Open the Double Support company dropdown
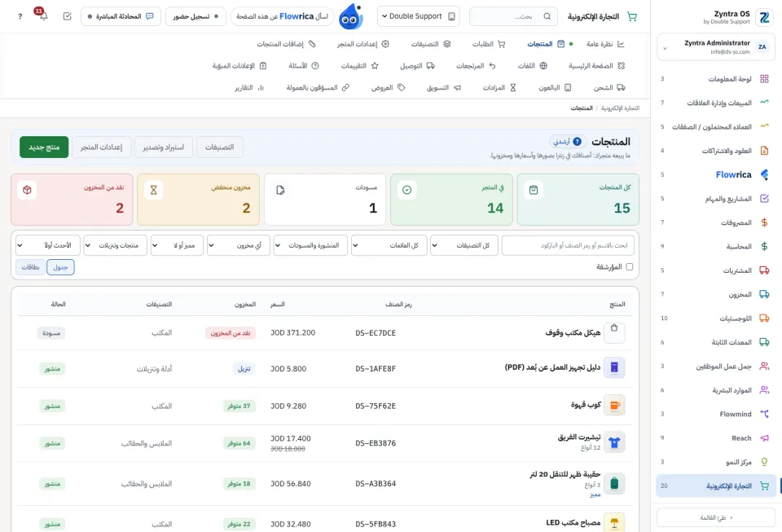782x532 pixels. pos(418,16)
